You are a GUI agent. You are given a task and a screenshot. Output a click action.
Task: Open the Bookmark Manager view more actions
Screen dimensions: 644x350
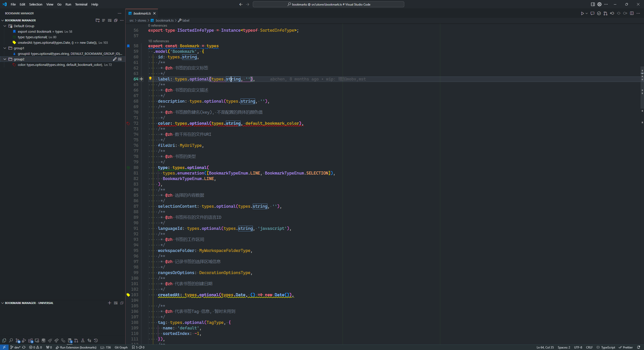(x=122, y=20)
